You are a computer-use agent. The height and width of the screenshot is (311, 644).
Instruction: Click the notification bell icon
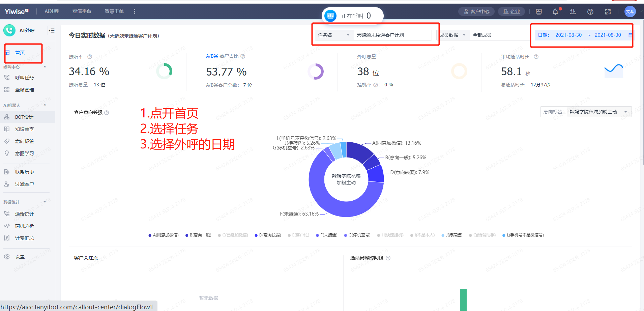click(555, 12)
